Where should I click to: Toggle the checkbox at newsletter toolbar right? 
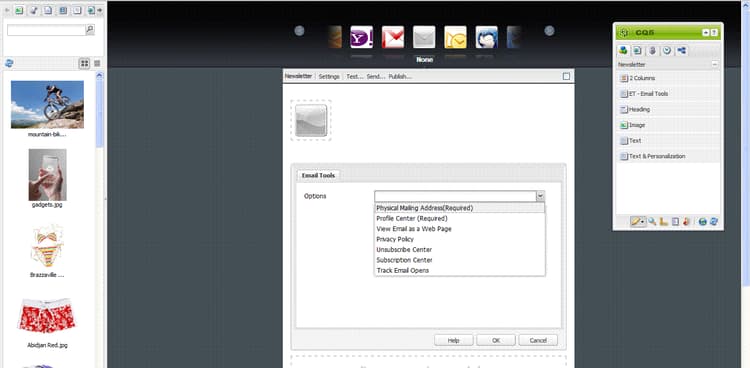coord(566,77)
